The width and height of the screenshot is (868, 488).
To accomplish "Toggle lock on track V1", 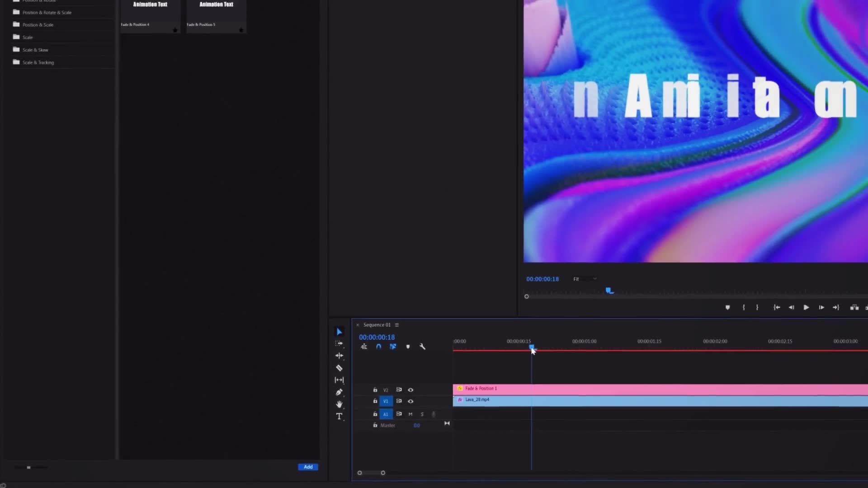I will click(375, 401).
